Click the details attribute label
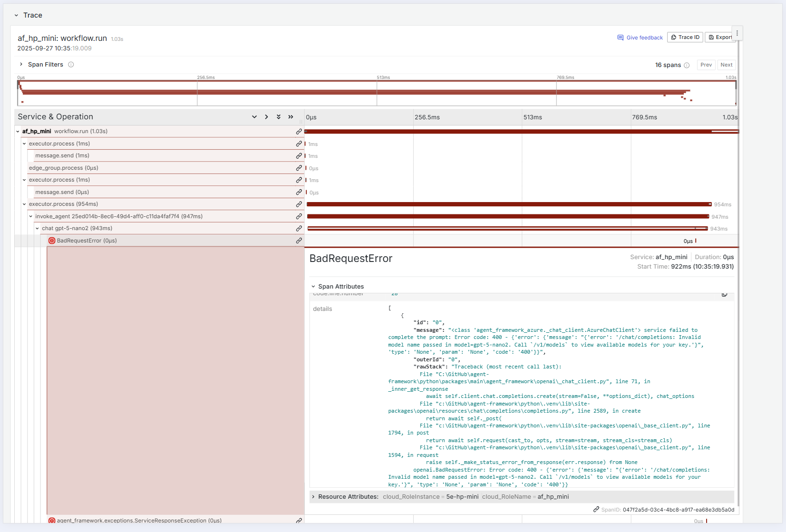This screenshot has height=532, width=786. pyautogui.click(x=322, y=309)
